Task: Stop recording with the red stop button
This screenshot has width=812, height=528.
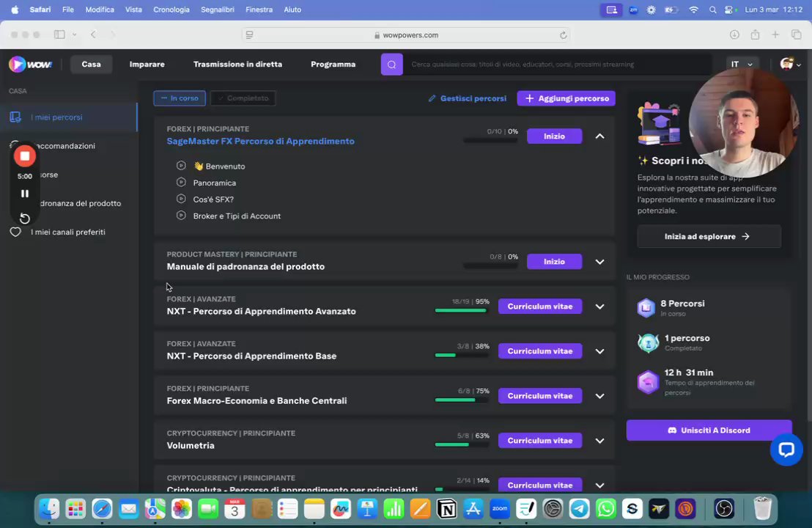Action: [24, 156]
